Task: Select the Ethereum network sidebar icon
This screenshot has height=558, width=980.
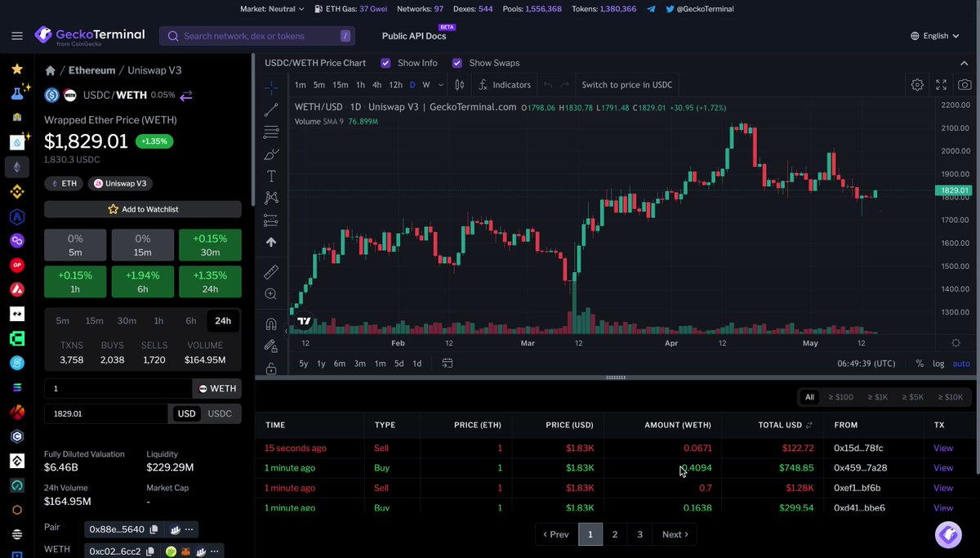Action: click(17, 167)
